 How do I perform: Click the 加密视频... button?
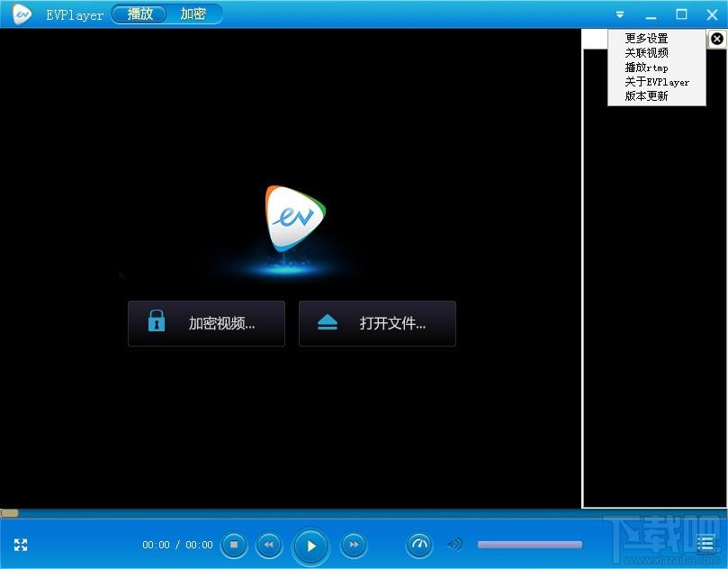[x=206, y=323]
